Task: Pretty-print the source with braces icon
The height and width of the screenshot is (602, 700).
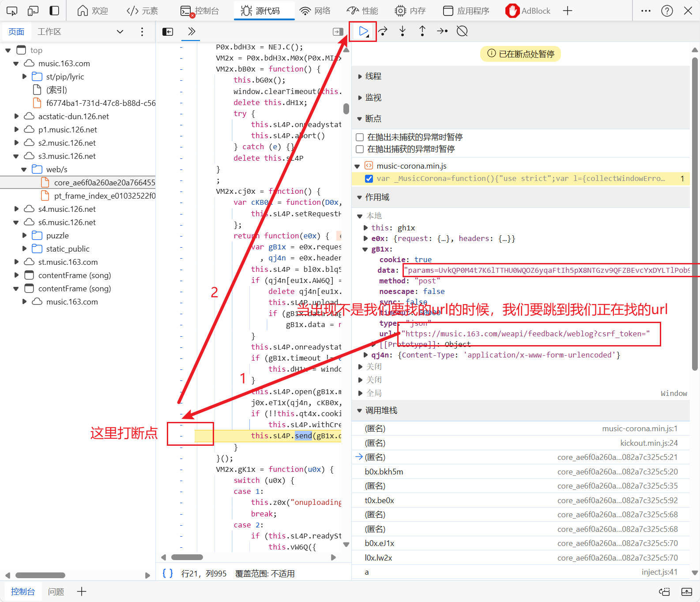Action: [x=168, y=573]
